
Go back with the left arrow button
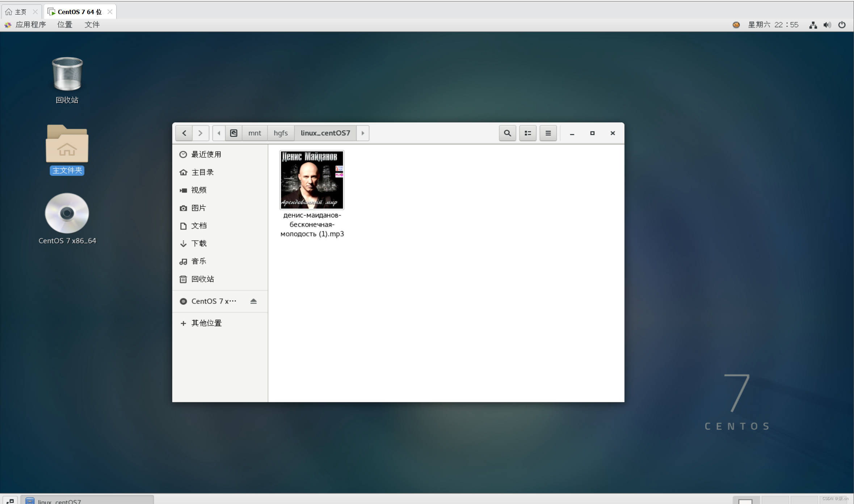pyautogui.click(x=184, y=133)
